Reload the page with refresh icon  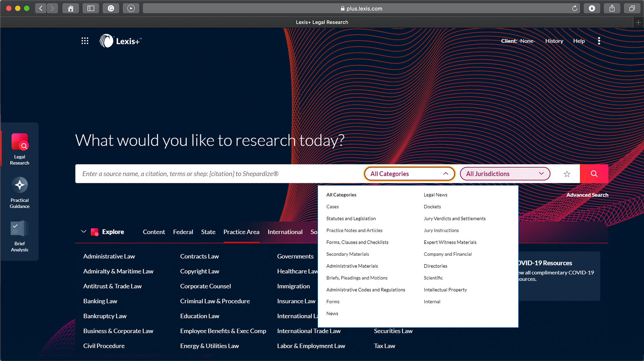(574, 8)
